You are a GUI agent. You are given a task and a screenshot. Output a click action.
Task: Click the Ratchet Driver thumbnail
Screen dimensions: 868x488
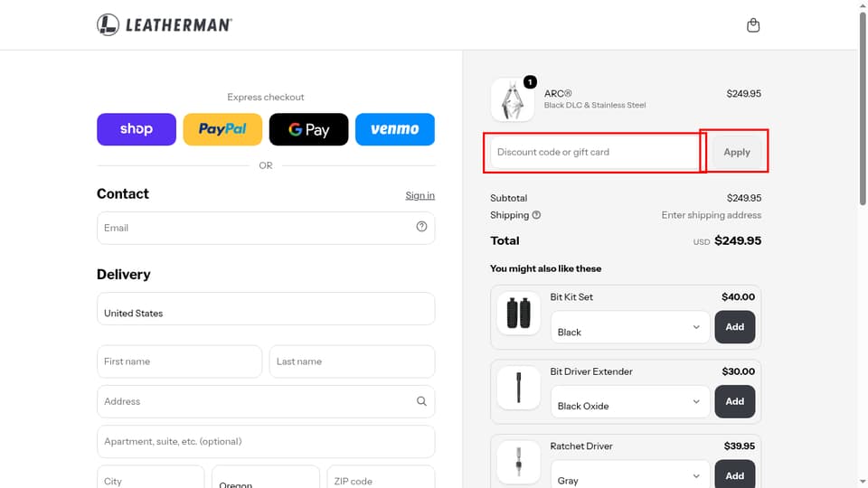pos(519,463)
